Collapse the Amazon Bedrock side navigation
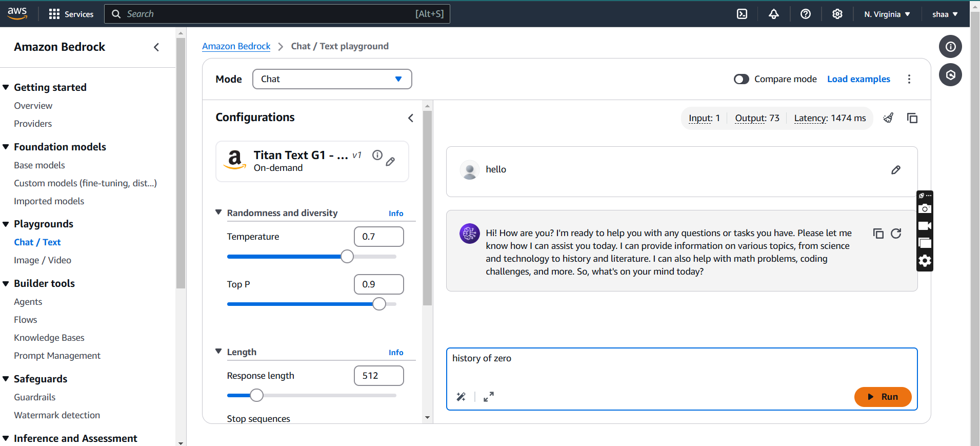This screenshot has height=446, width=980. tap(156, 47)
